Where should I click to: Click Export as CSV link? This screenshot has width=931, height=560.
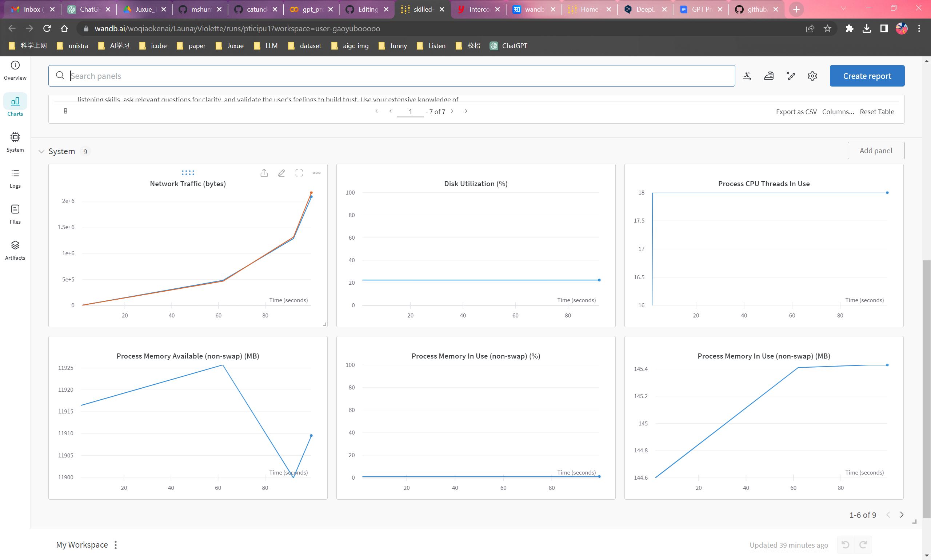[x=796, y=112]
